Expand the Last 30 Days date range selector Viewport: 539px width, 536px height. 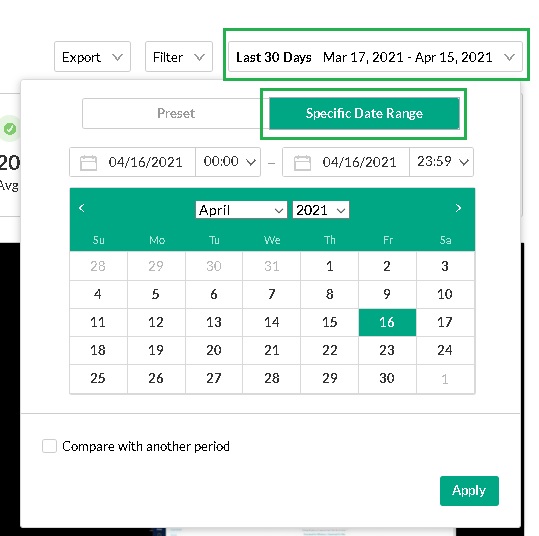[375, 57]
